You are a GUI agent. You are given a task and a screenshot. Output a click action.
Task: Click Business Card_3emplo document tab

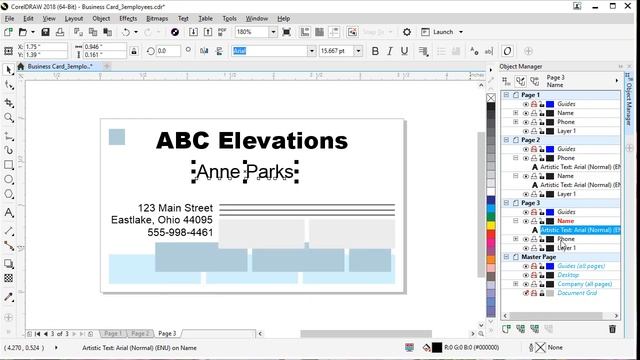point(60,67)
